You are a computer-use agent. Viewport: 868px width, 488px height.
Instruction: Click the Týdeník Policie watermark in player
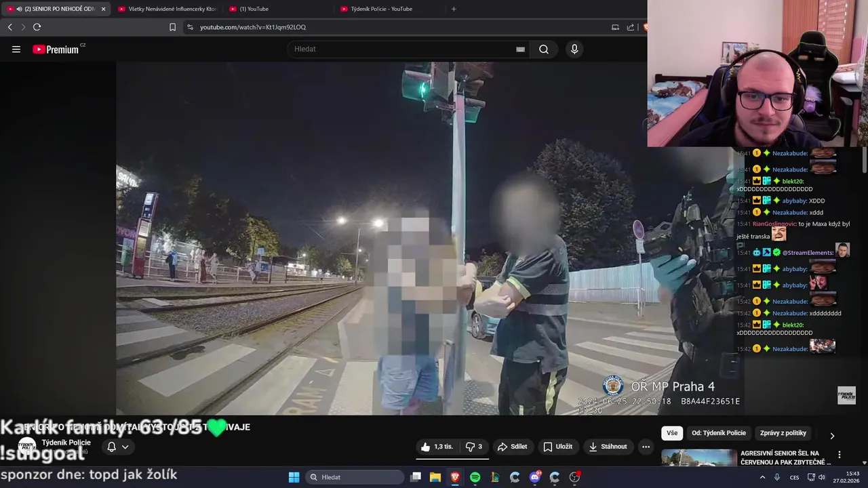tap(846, 395)
